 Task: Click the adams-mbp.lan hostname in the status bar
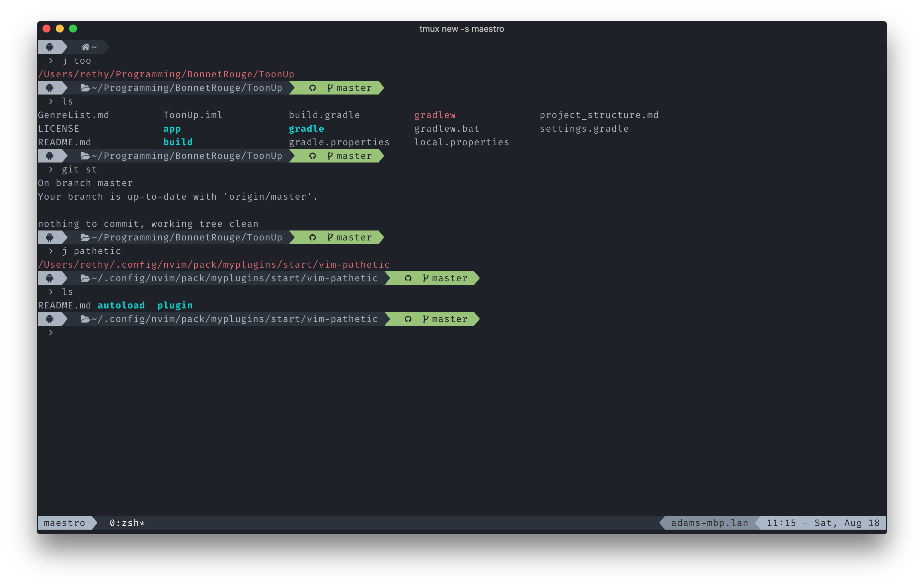point(709,523)
